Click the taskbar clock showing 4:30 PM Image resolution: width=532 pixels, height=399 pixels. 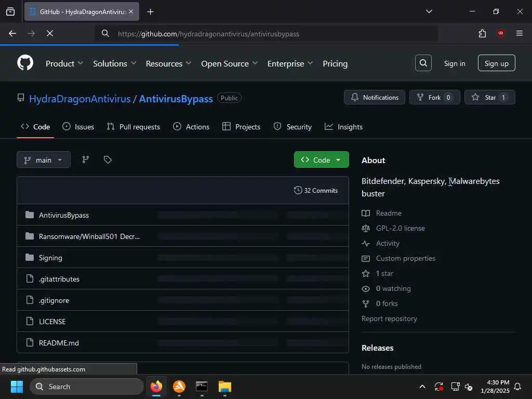coord(495,387)
